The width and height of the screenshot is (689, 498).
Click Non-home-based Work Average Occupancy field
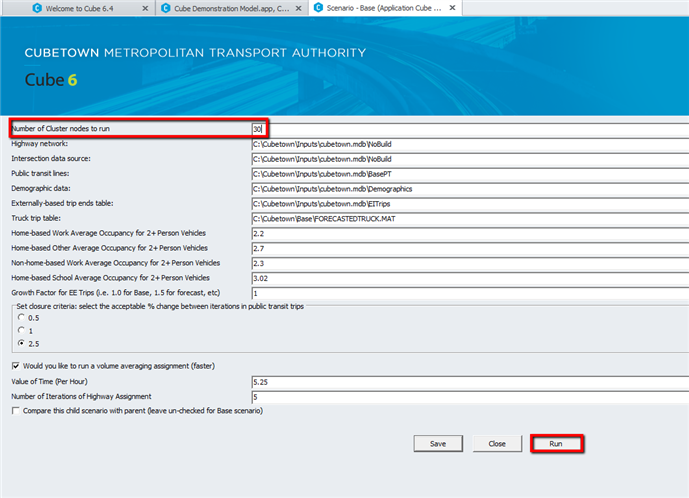point(470,264)
